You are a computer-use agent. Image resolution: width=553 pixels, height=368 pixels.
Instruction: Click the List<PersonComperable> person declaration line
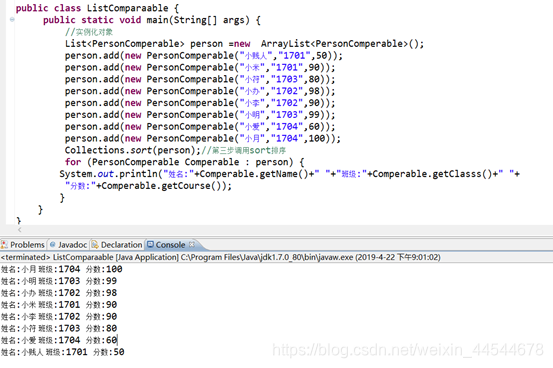[x=244, y=44]
